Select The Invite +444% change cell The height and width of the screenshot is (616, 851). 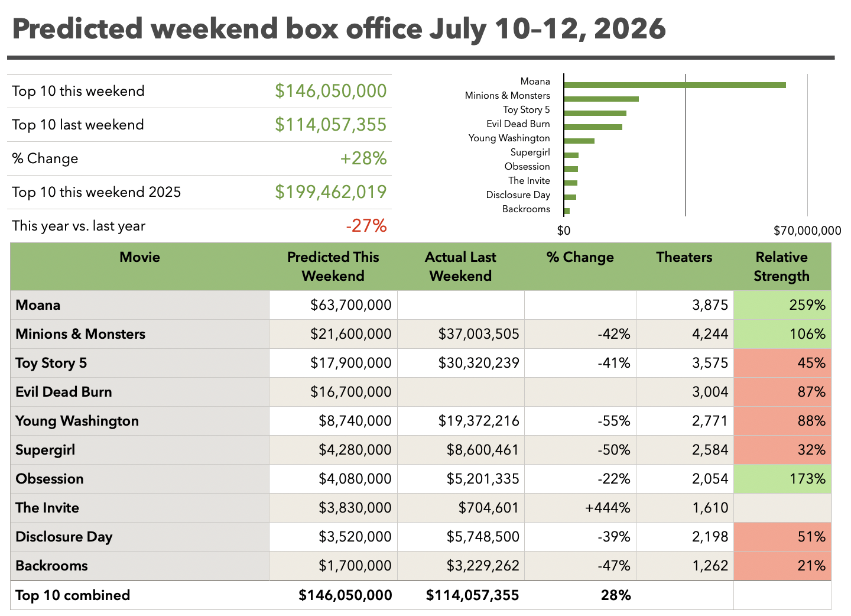coord(580,508)
